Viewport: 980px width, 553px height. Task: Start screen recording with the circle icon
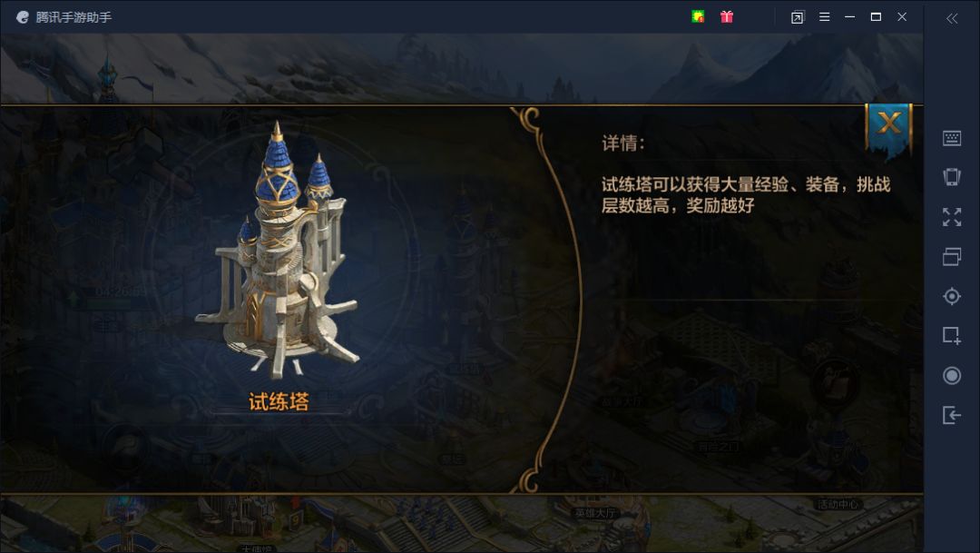951,375
